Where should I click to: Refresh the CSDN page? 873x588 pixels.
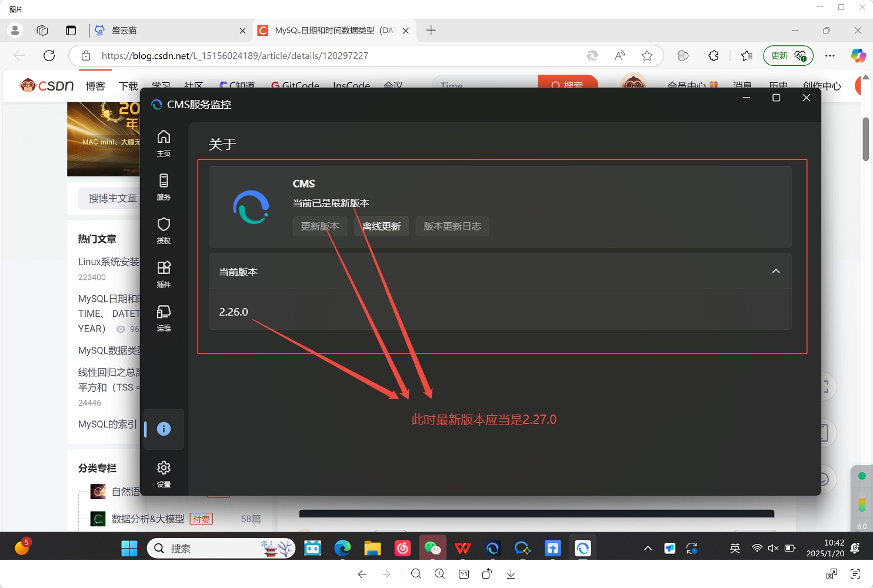[49, 55]
